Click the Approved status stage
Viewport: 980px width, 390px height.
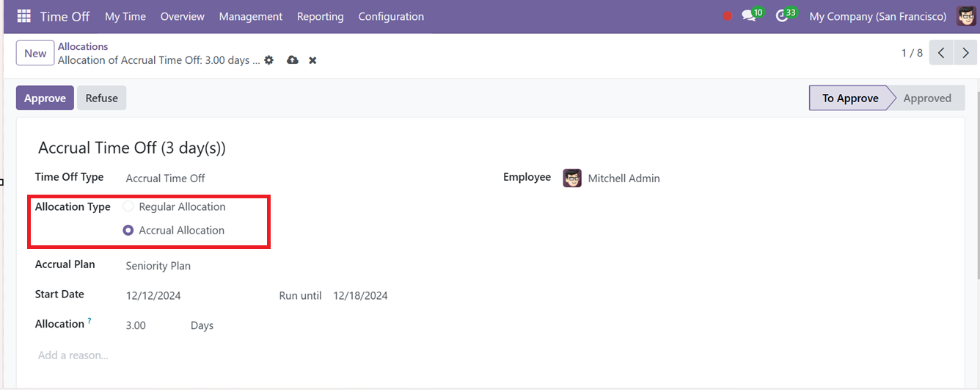[927, 98]
